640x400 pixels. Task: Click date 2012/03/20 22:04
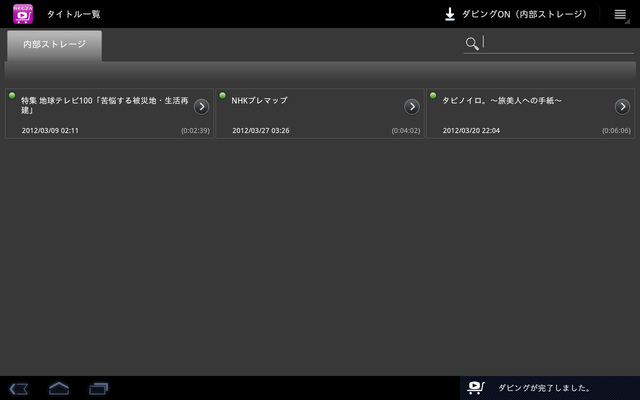(471, 131)
